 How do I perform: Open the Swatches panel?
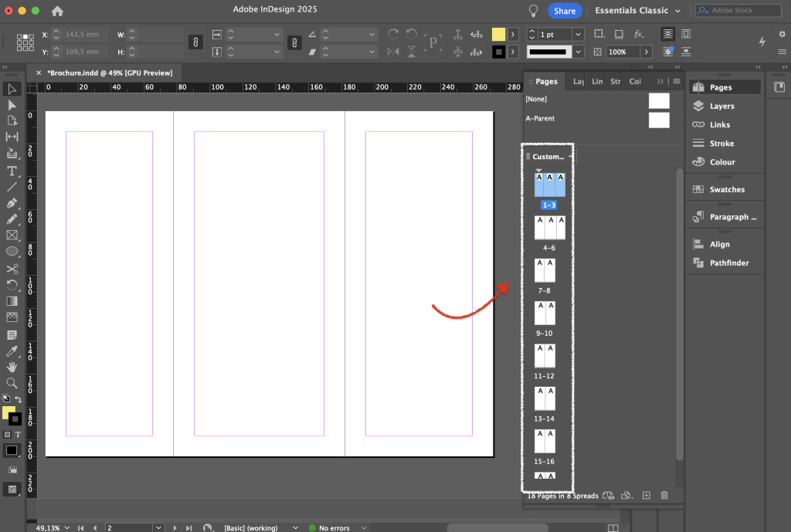[x=726, y=190]
